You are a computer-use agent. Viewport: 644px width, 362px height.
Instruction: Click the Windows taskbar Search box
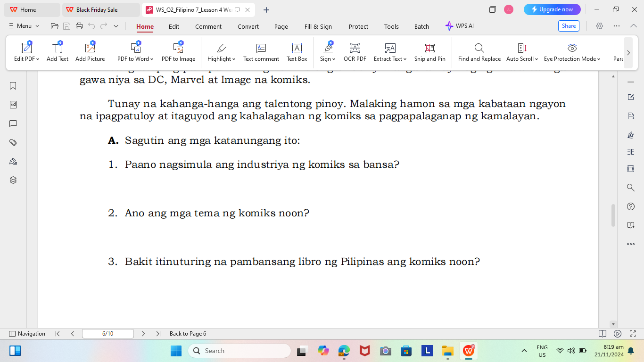tap(239, 351)
